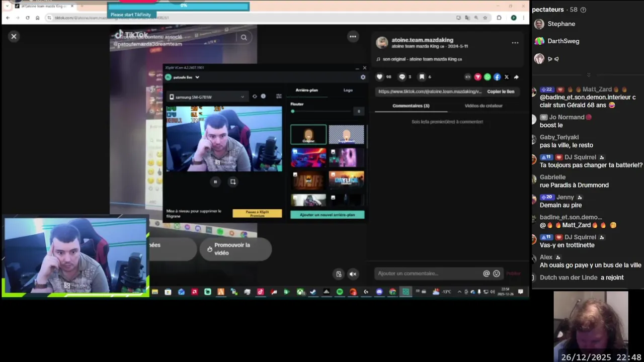Open emoji picker in comment box
644x362 pixels.
(x=497, y=274)
